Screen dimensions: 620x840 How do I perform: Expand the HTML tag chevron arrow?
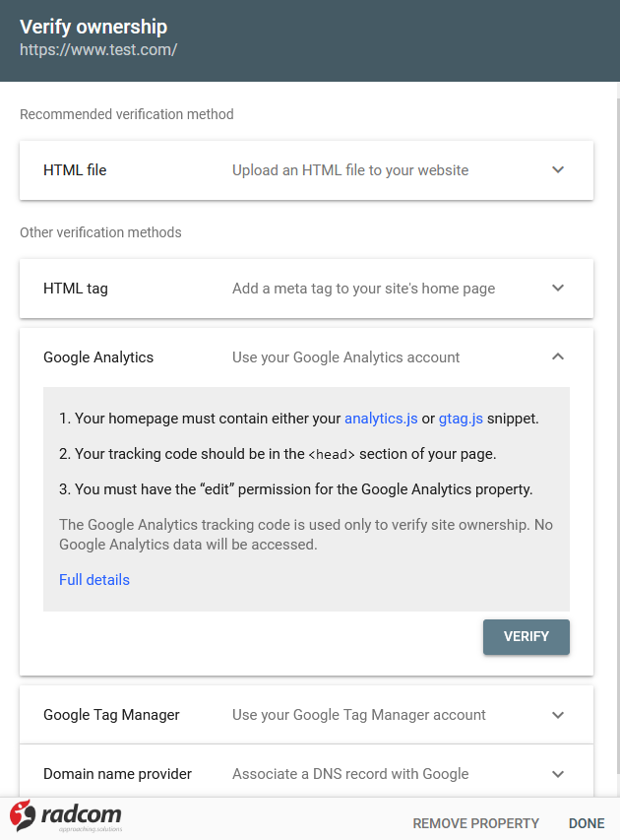[x=558, y=289]
